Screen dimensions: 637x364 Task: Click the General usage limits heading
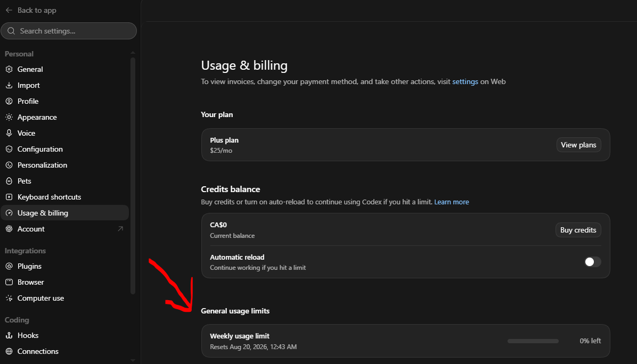pyautogui.click(x=235, y=311)
